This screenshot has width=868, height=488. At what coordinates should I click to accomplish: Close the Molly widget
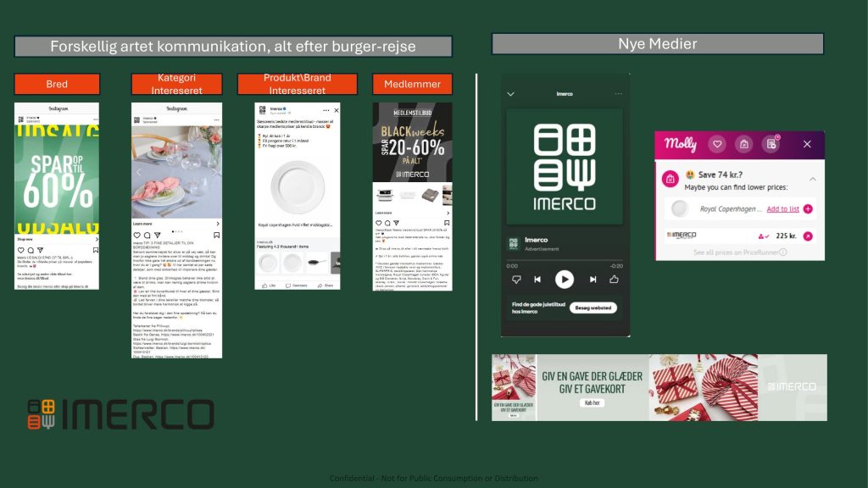coord(807,144)
